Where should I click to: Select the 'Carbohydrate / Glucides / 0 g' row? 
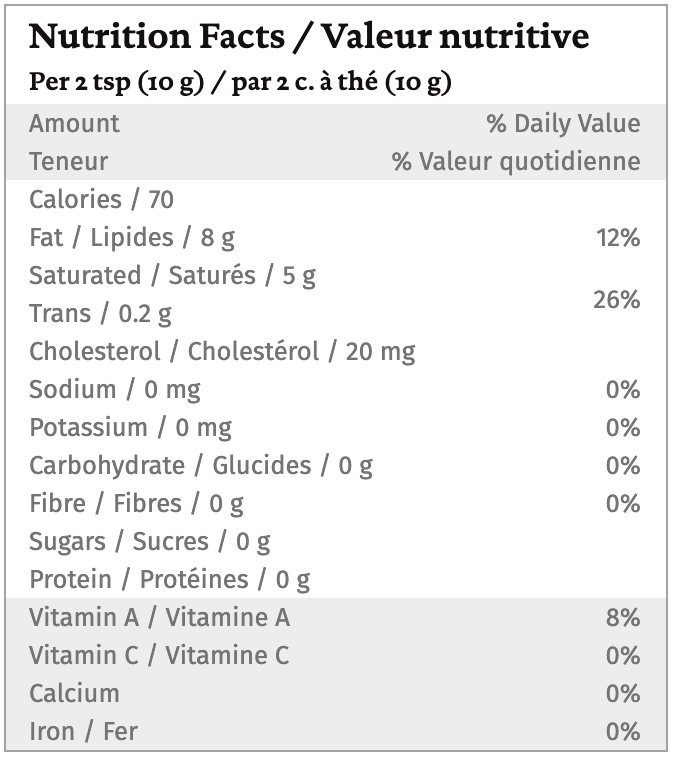coord(201,465)
